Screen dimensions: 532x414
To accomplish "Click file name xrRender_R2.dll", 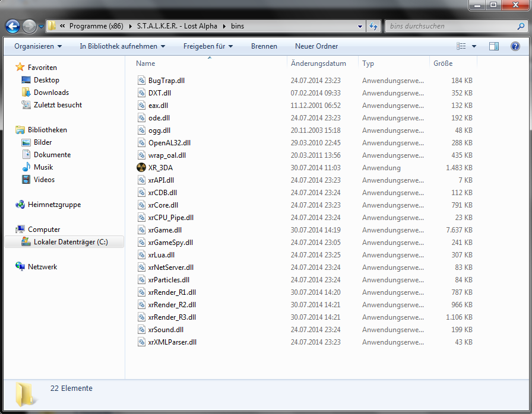I will coord(172,305).
